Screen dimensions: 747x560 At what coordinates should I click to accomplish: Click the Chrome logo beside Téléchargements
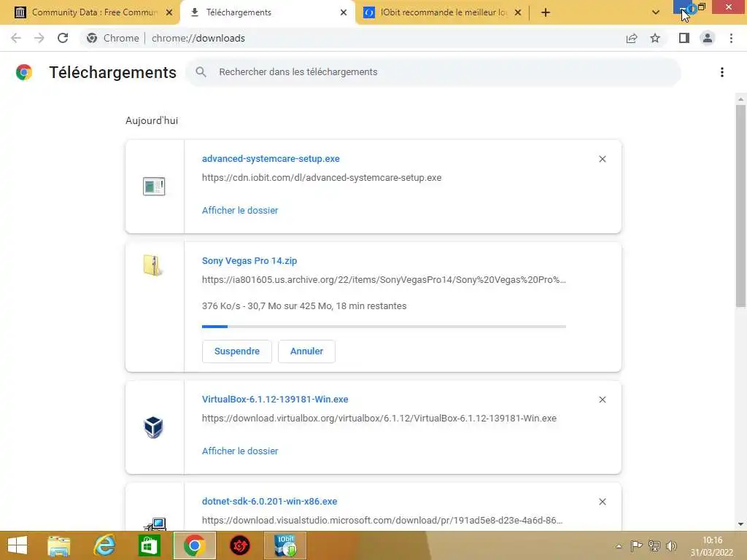24,72
